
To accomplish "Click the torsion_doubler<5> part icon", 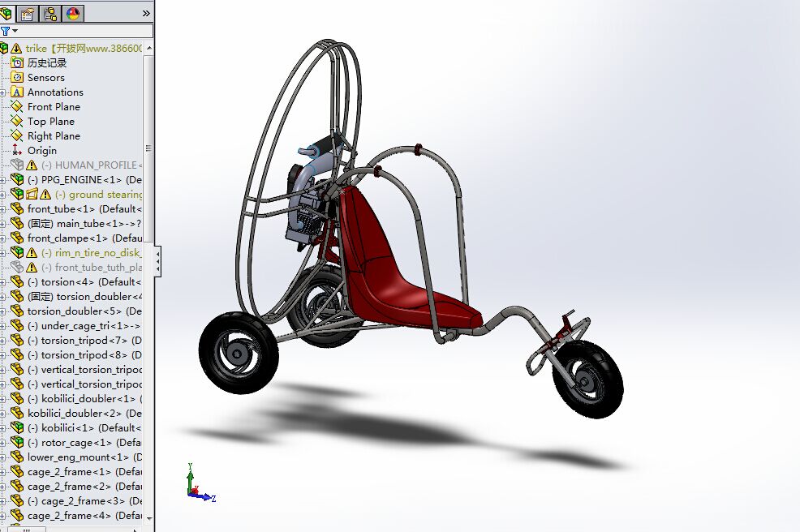I will pos(17,311).
